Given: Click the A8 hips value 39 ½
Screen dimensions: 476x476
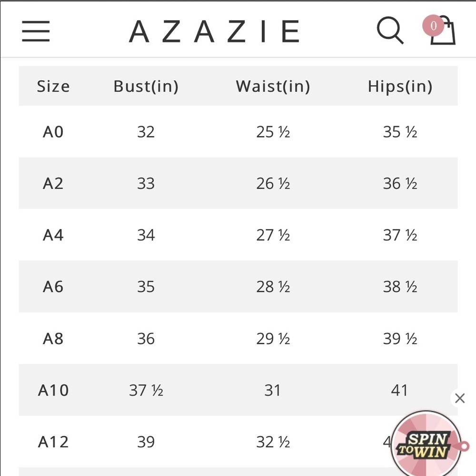Looking at the screenshot, I should [400, 338].
